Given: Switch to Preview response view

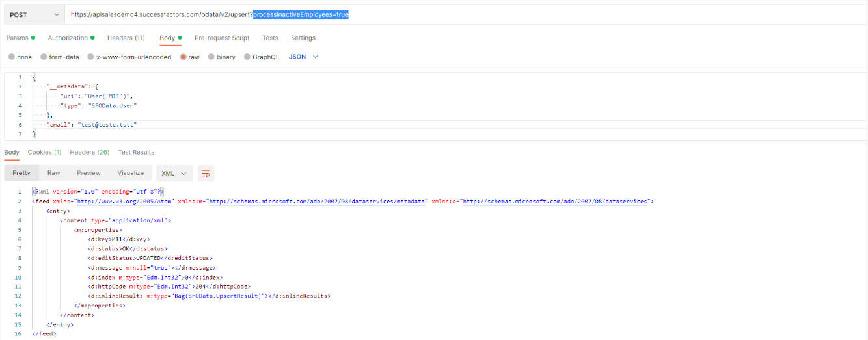Looking at the screenshot, I should point(89,173).
